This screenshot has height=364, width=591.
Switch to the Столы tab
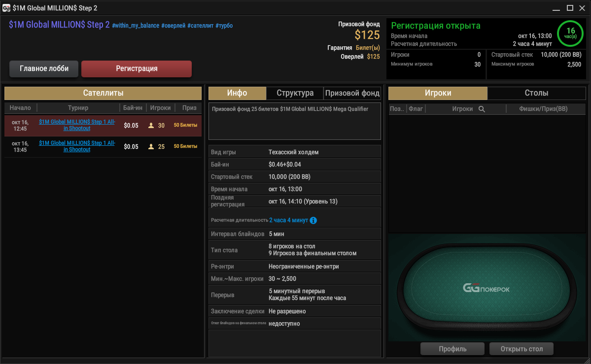point(536,93)
